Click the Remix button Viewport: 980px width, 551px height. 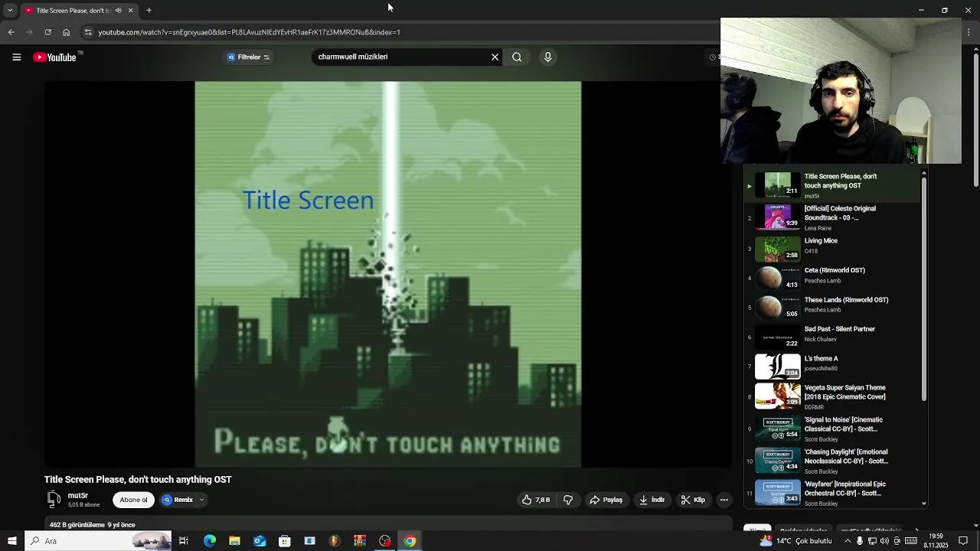tap(178, 500)
